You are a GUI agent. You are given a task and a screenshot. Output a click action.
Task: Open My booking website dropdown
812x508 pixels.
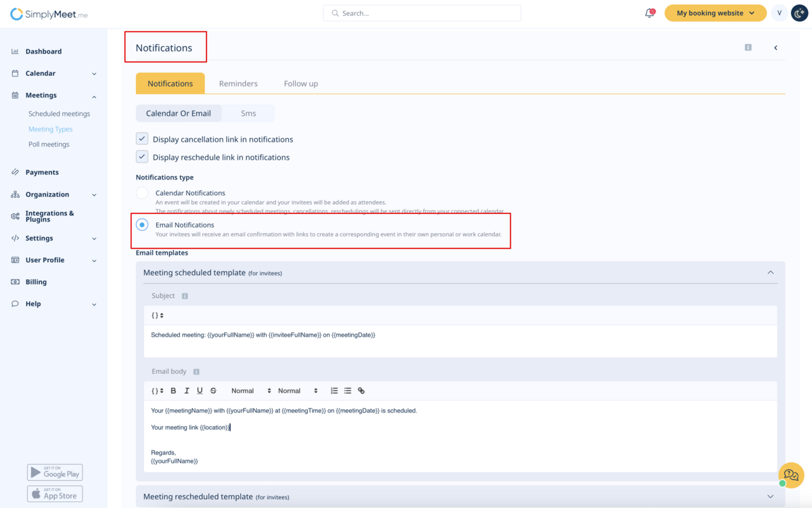[x=715, y=13]
